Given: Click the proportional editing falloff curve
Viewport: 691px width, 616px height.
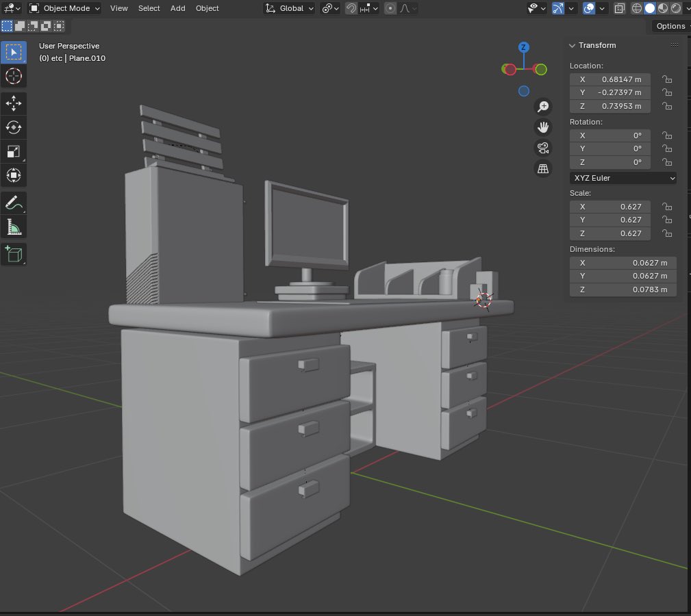Looking at the screenshot, I should tap(407, 8).
